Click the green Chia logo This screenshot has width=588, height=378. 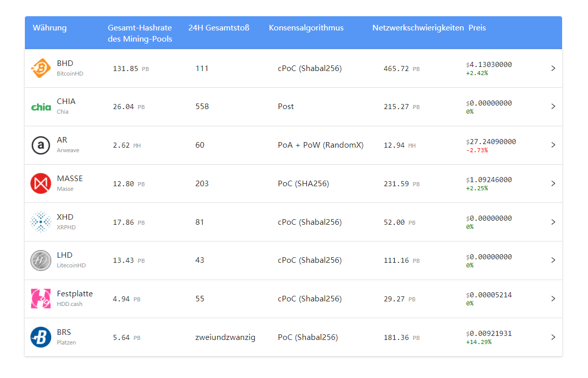pyautogui.click(x=41, y=107)
